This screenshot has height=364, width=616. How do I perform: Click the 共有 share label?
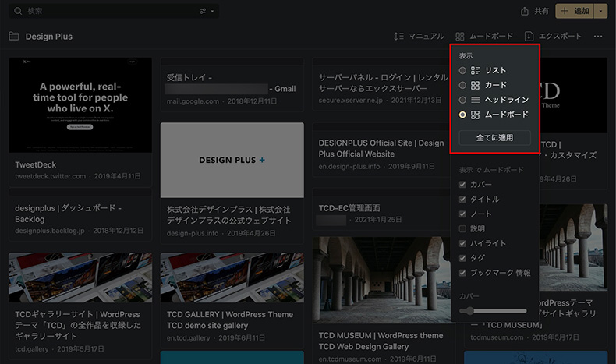coord(541,11)
